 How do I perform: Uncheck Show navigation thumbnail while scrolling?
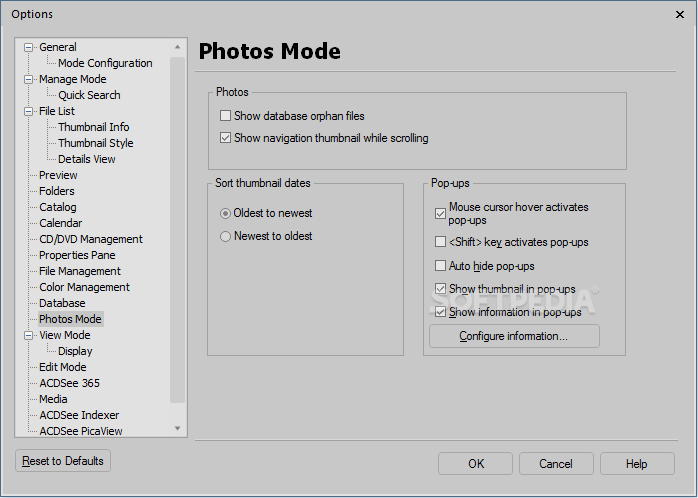point(225,138)
